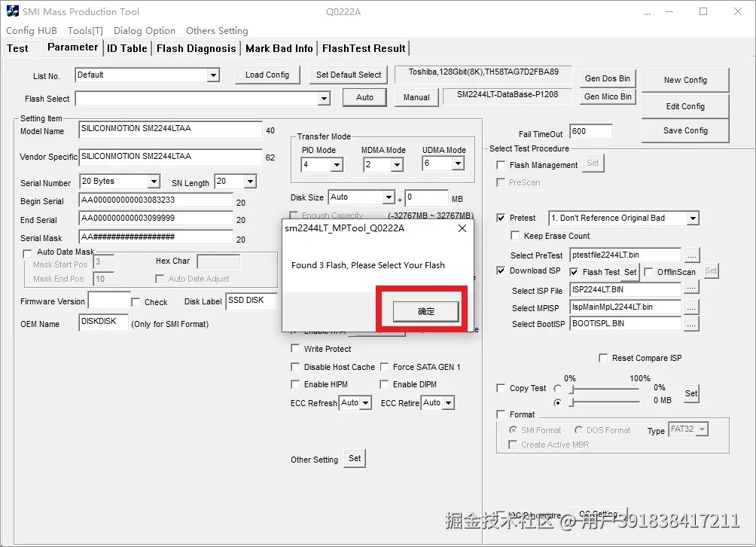Enable the Copy Test checkbox
The height and width of the screenshot is (547, 756).
tap(501, 388)
